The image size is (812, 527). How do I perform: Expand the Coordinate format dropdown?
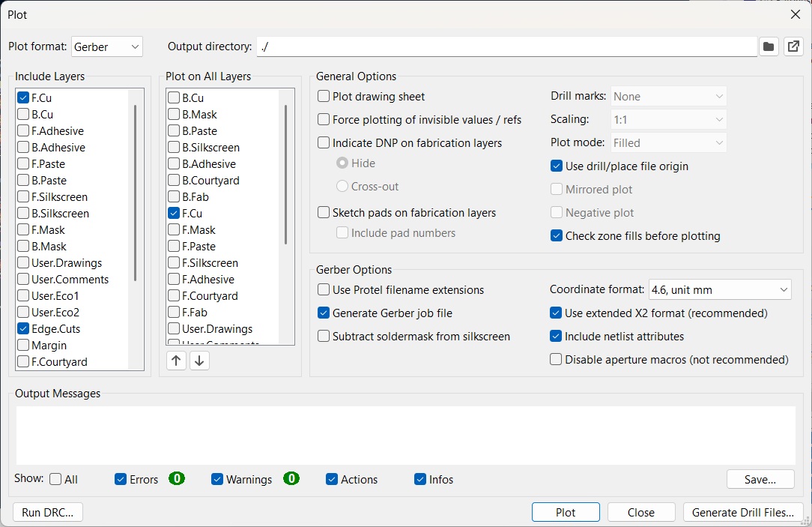click(x=720, y=289)
